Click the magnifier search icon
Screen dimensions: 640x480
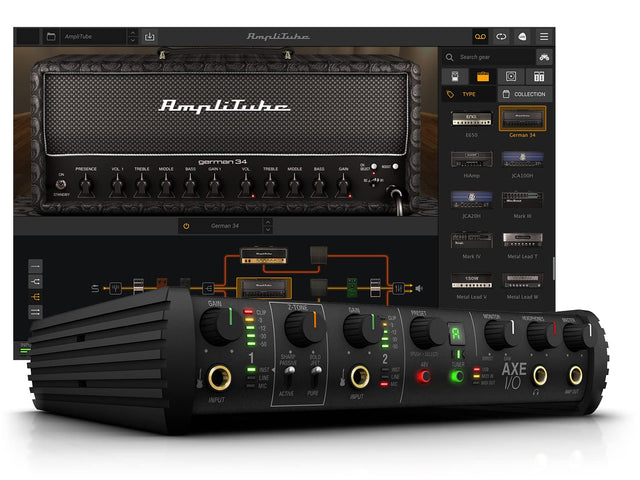(x=449, y=57)
